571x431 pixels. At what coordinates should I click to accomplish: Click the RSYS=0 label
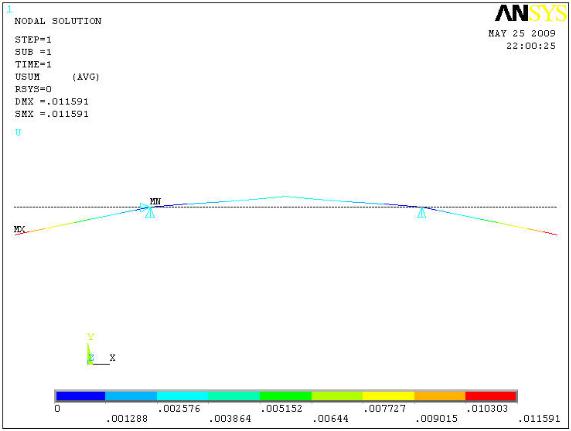33,89
